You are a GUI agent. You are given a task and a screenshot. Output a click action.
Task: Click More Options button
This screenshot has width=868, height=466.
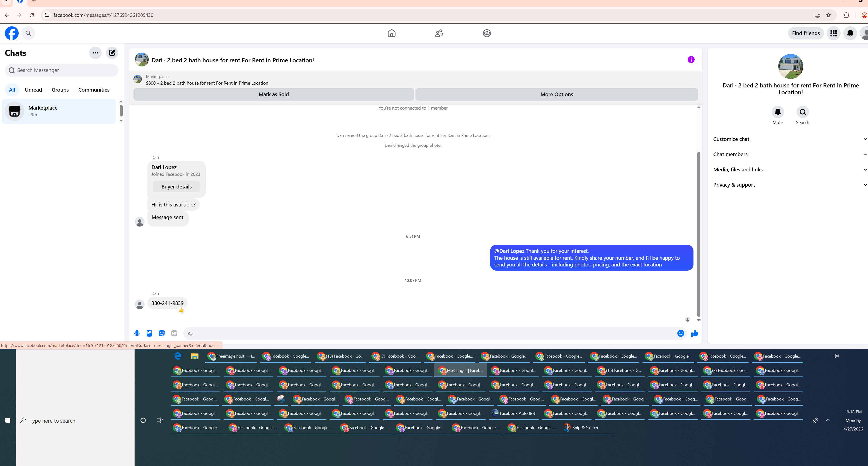(557, 94)
